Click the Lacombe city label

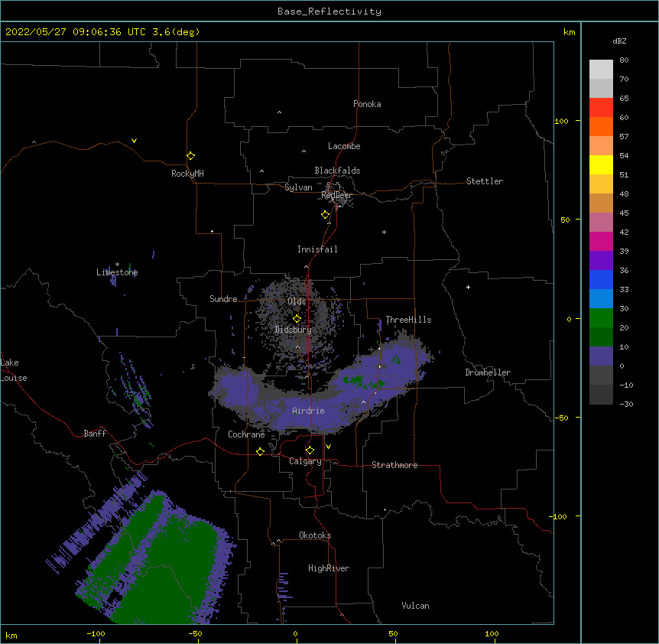pyautogui.click(x=344, y=146)
